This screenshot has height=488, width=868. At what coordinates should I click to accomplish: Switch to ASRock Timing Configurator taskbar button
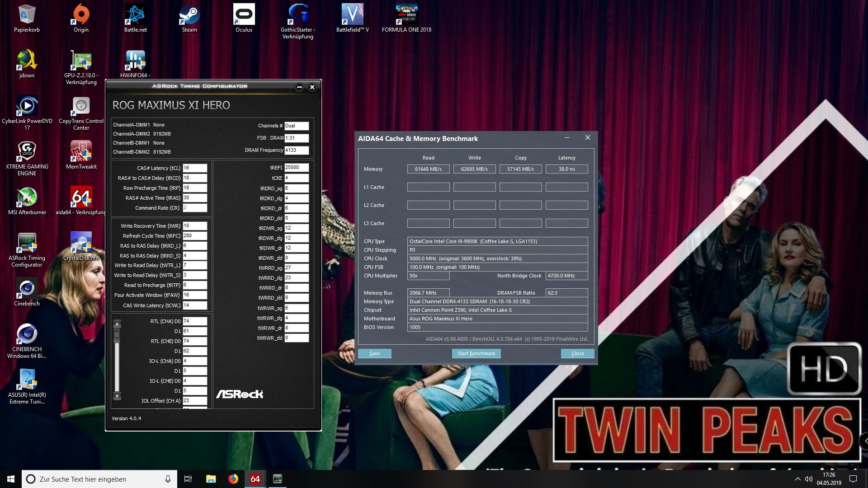point(278,479)
